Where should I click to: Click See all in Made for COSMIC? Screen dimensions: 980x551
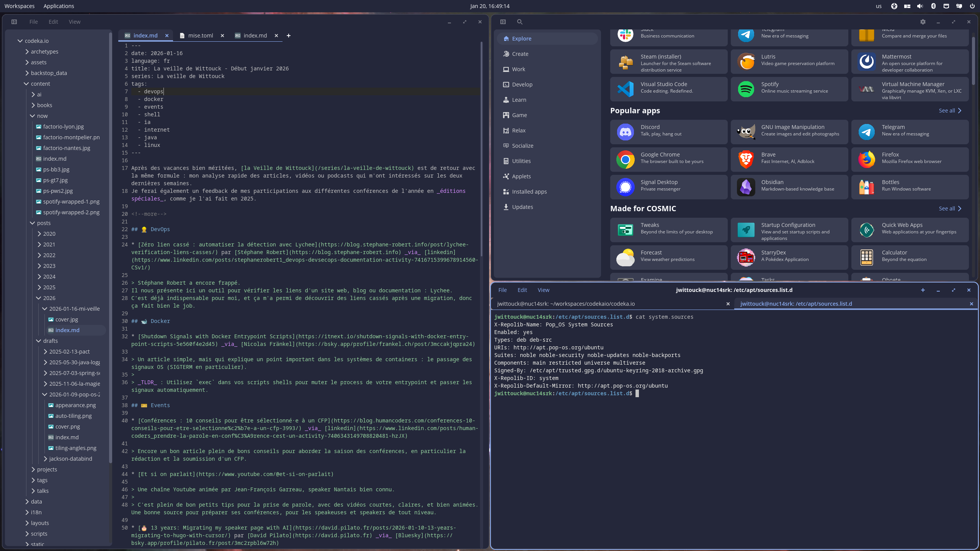tap(950, 209)
